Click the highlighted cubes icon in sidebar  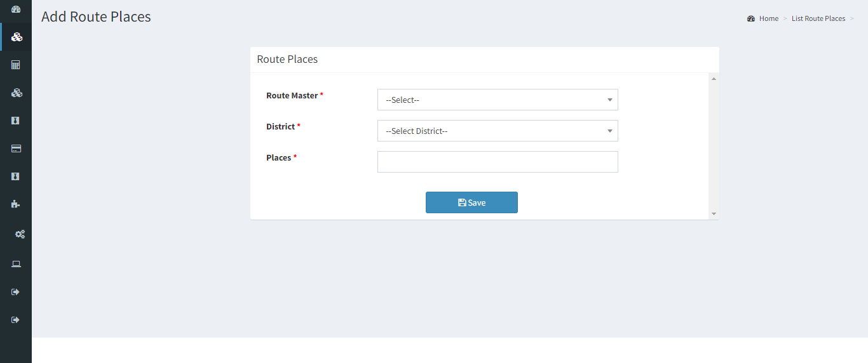tap(17, 37)
